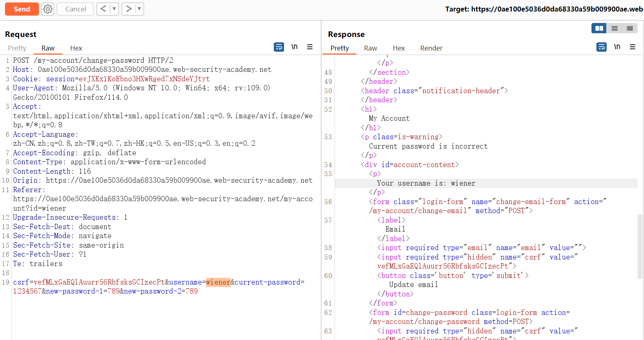Switch Request view to Hex tab
The image size is (644, 340).
click(76, 48)
